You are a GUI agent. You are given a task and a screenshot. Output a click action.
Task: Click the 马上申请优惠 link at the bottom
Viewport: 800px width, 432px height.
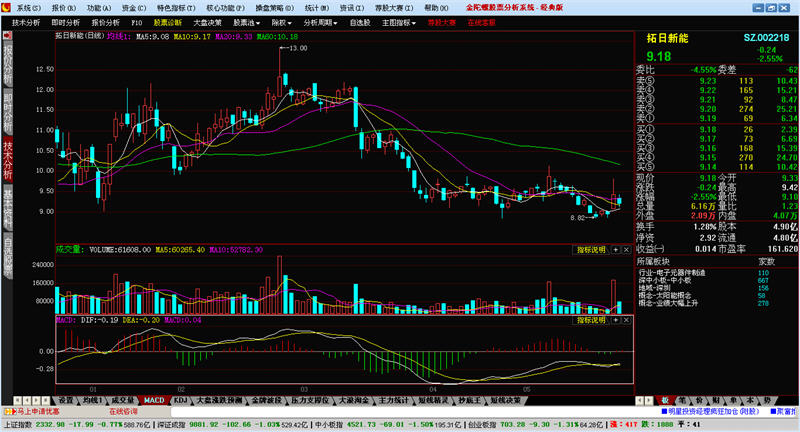tap(37, 410)
